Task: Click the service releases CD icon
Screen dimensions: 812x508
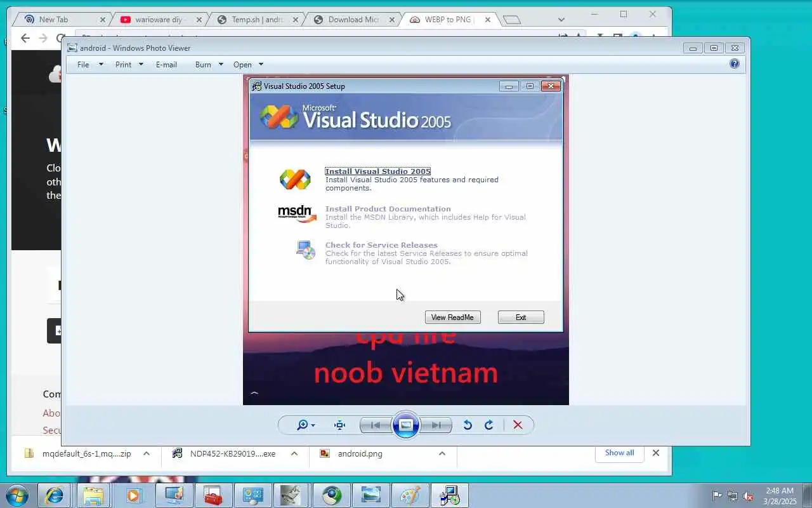Action: tap(306, 250)
